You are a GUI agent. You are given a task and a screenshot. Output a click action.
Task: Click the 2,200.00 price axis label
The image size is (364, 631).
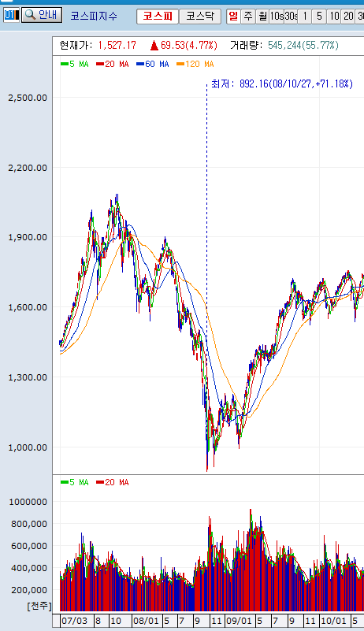point(28,168)
